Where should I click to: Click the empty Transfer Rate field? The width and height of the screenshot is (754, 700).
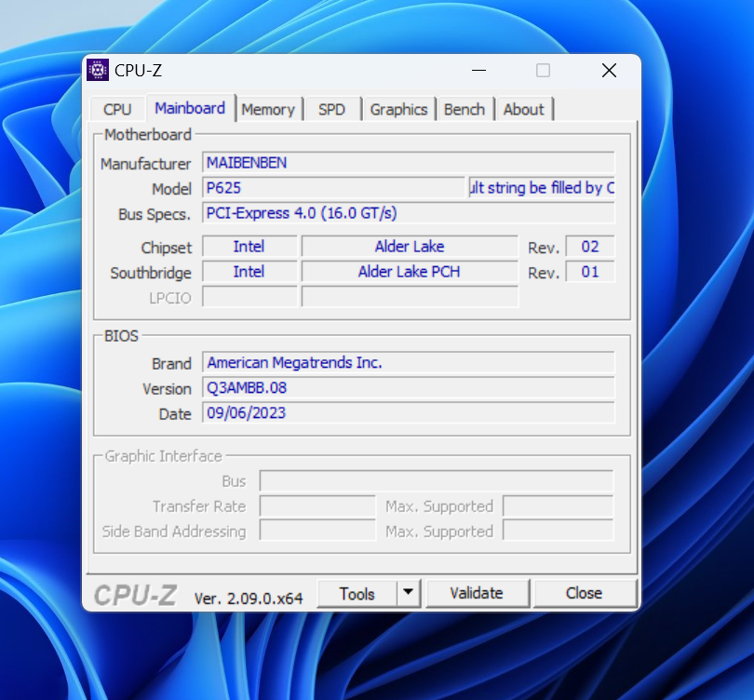click(317, 506)
